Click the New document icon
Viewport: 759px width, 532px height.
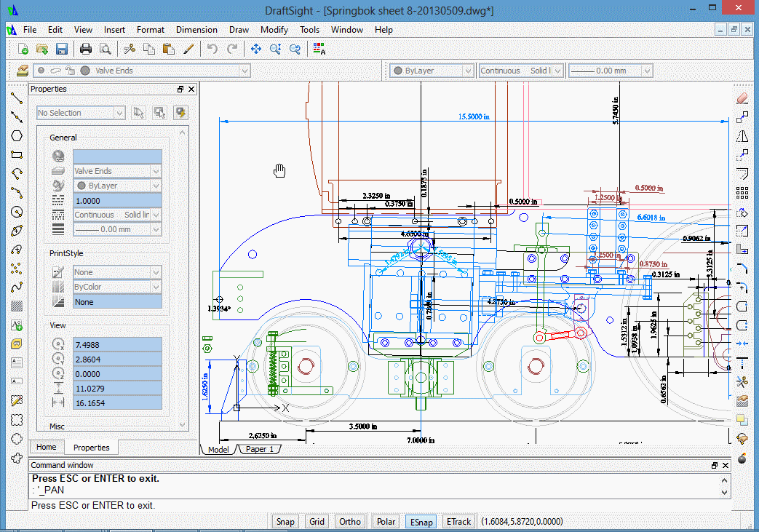click(23, 49)
